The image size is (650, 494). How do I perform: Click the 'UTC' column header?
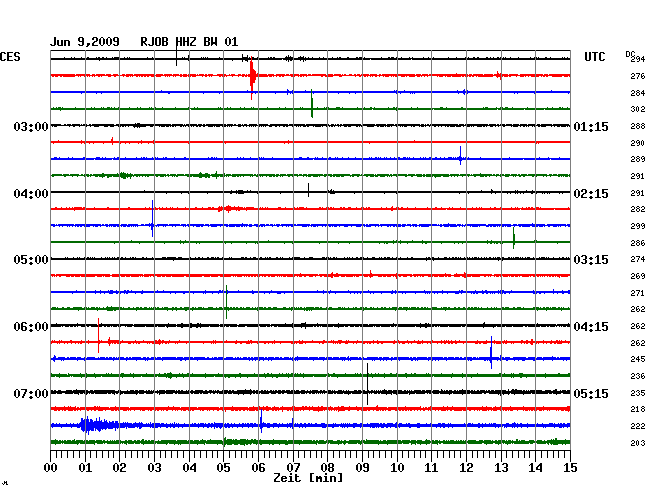594,57
